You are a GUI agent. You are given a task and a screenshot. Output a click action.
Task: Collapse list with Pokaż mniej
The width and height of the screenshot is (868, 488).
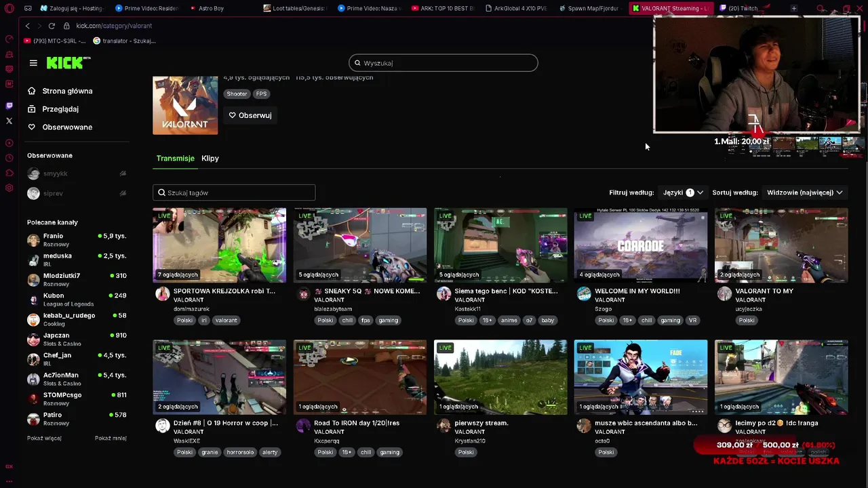point(111,438)
